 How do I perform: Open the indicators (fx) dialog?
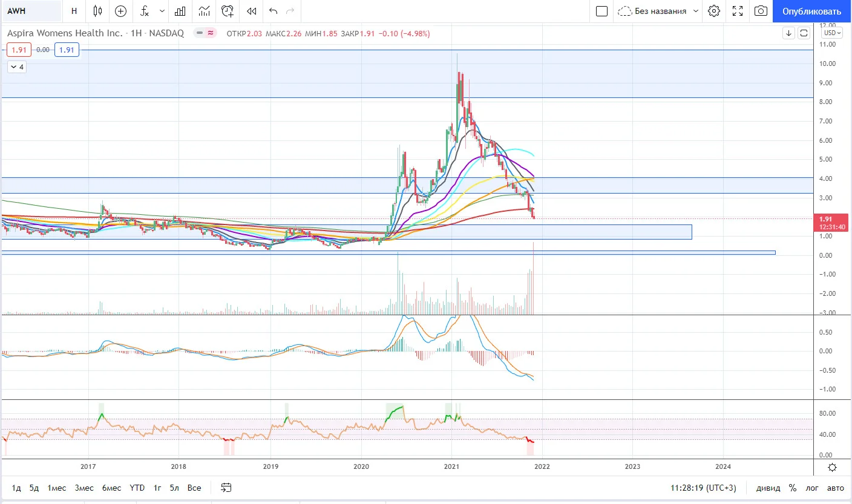[145, 11]
